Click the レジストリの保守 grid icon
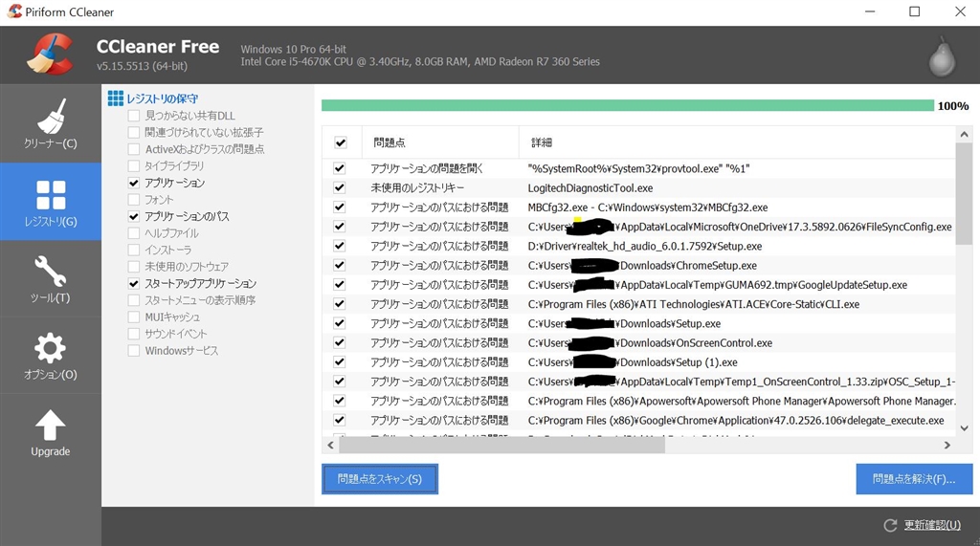This screenshot has height=546, width=980. [116, 98]
